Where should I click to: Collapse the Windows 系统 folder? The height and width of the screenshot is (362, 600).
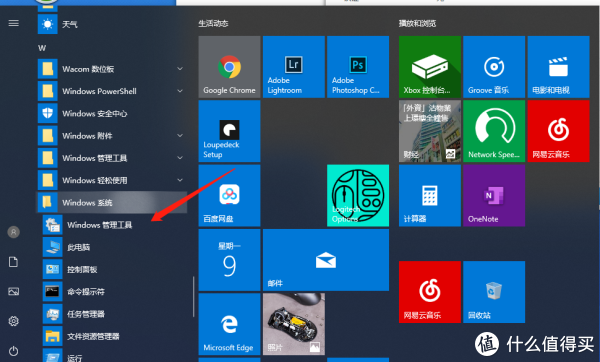(112, 202)
